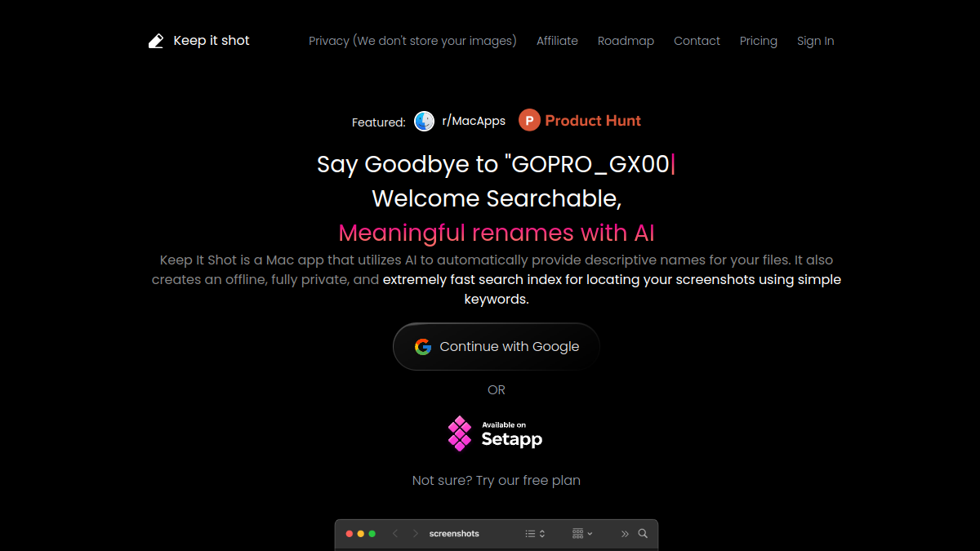Click the red close dot on Finder window

click(350, 534)
